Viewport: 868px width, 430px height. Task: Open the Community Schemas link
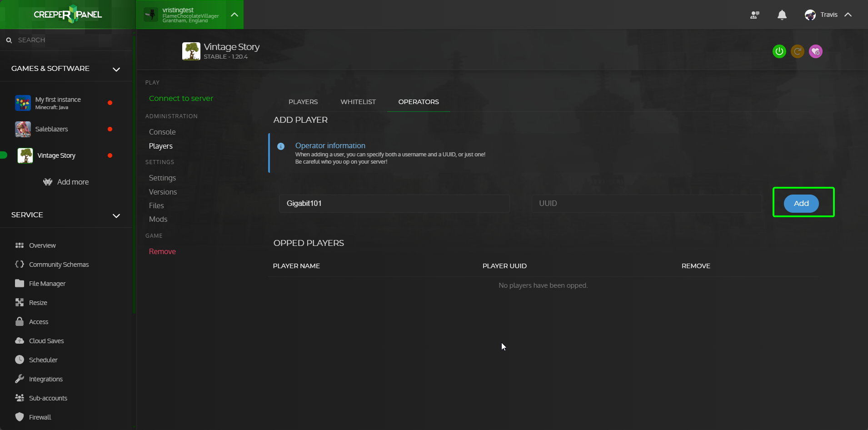(x=59, y=265)
